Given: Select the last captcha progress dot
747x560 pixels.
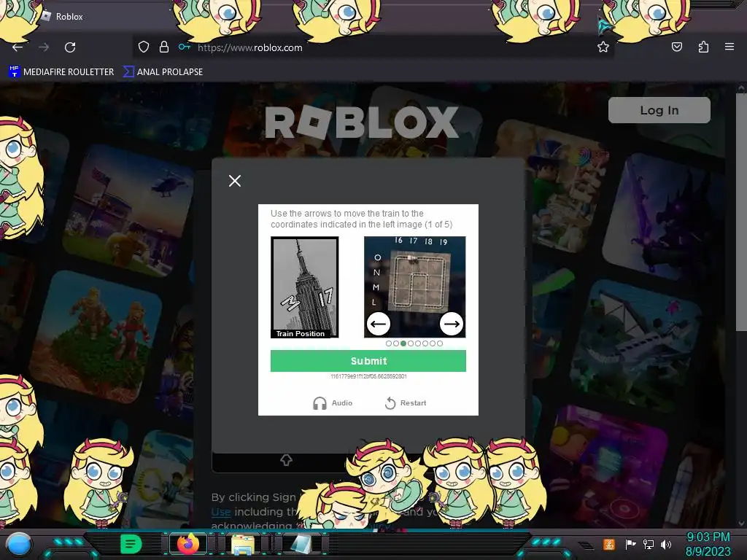Looking at the screenshot, I should pos(440,343).
